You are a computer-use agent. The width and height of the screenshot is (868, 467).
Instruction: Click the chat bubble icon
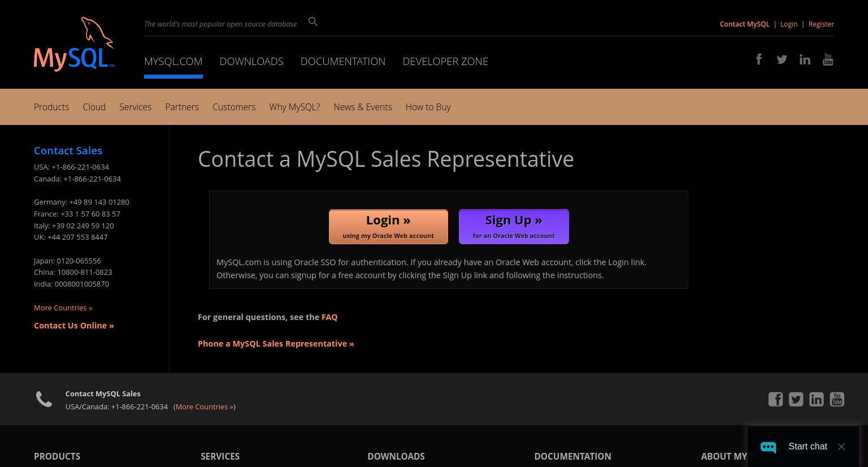click(x=768, y=447)
